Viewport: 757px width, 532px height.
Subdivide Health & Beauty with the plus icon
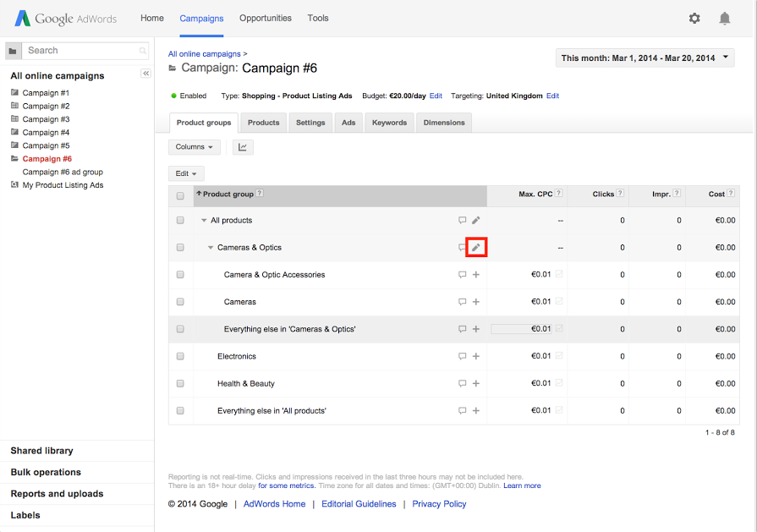[476, 383]
